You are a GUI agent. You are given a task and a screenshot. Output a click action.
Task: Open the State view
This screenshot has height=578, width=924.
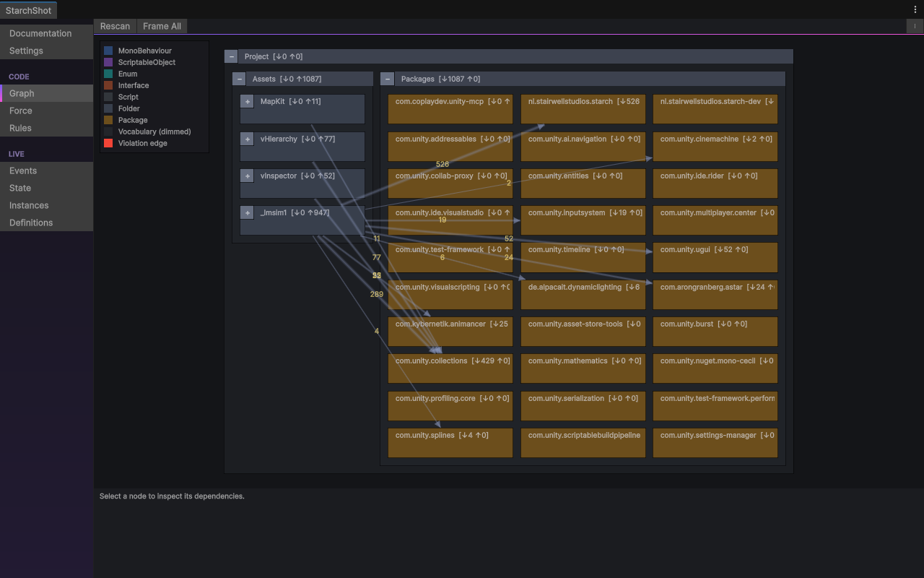[x=46, y=188]
